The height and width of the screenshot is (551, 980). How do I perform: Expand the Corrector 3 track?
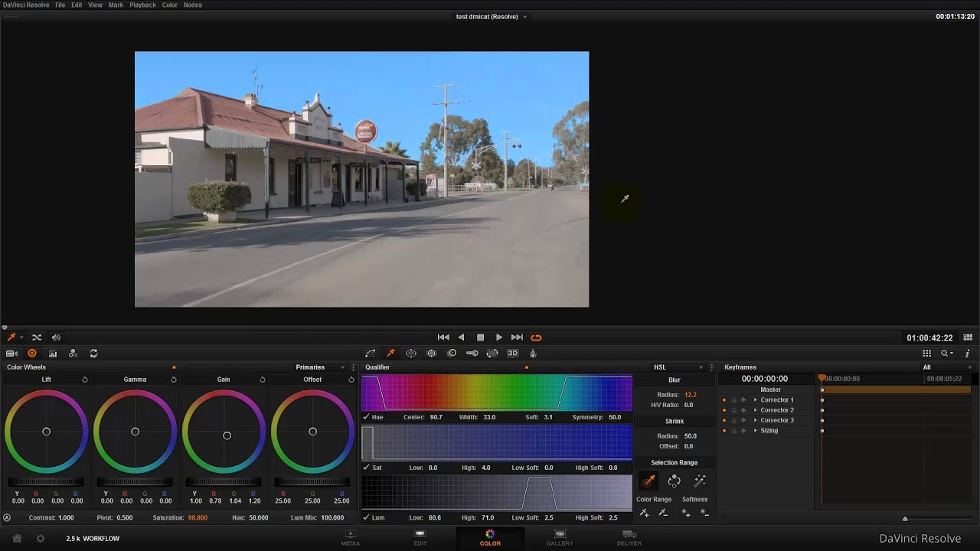[x=755, y=420]
